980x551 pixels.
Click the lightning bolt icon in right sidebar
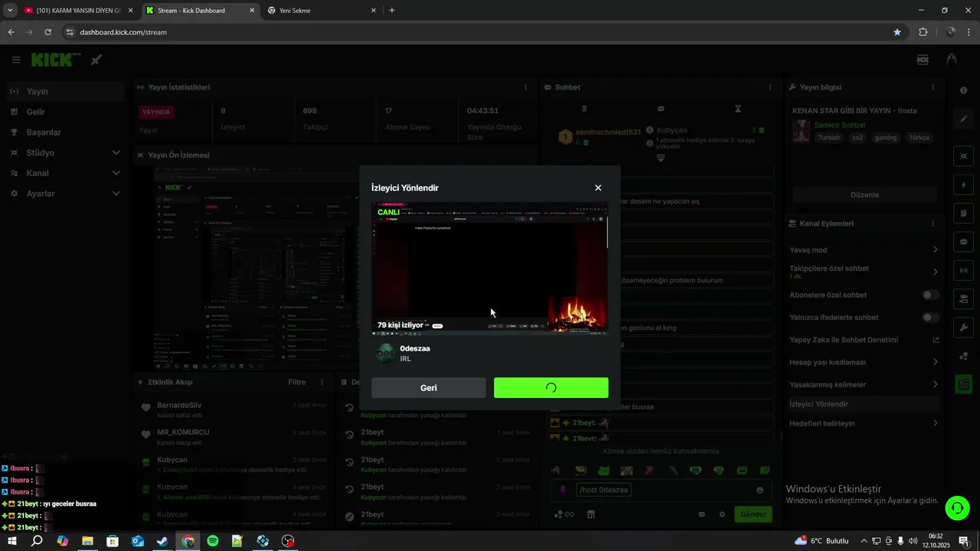click(963, 185)
